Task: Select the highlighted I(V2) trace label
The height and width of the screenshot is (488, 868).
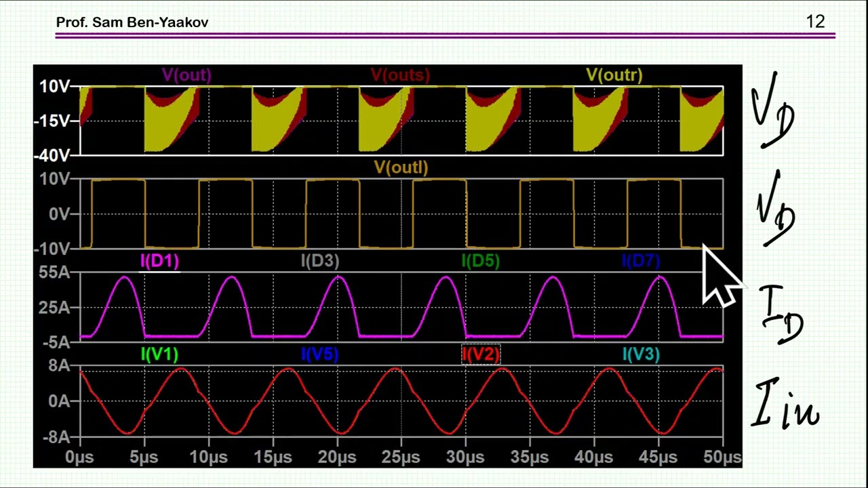Action: (481, 354)
